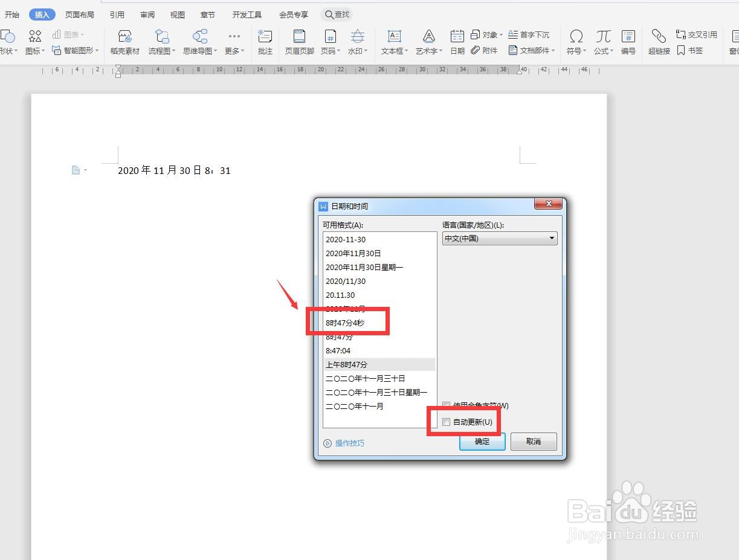Open 文档部件 document parts
This screenshot has width=739, height=560.
click(532, 51)
